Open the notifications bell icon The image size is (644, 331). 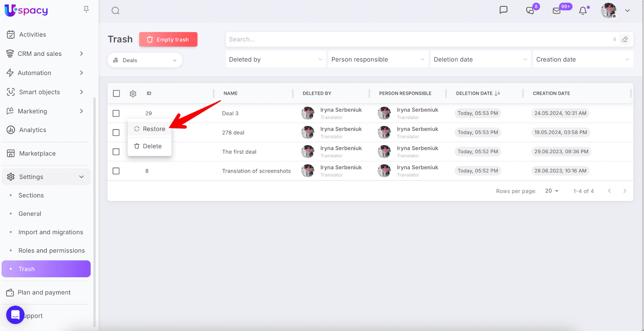583,11
